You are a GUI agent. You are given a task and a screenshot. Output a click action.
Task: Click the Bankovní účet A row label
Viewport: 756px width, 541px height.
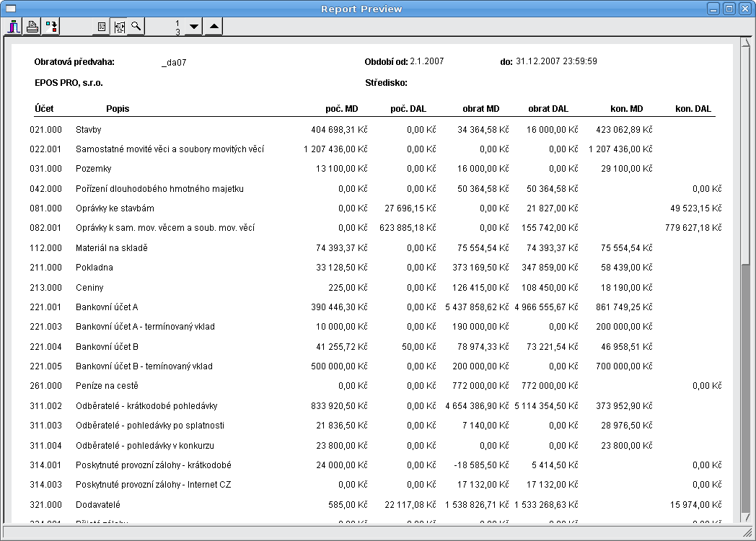106,307
